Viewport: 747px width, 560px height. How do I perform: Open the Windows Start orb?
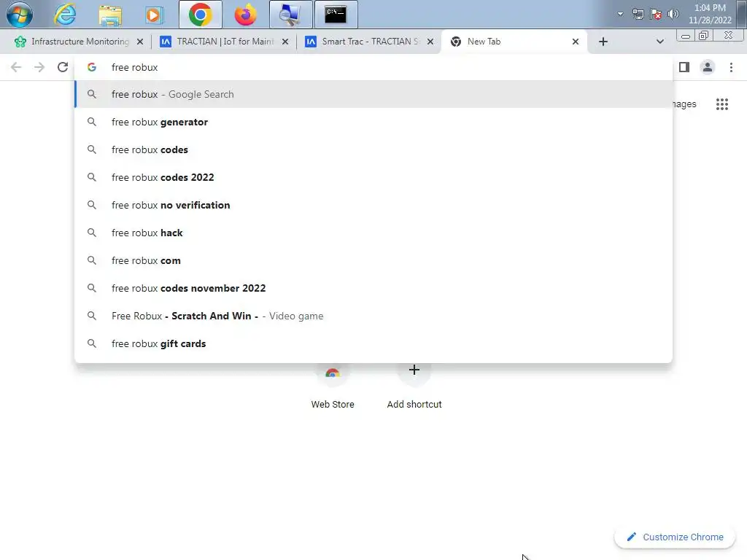20,15
